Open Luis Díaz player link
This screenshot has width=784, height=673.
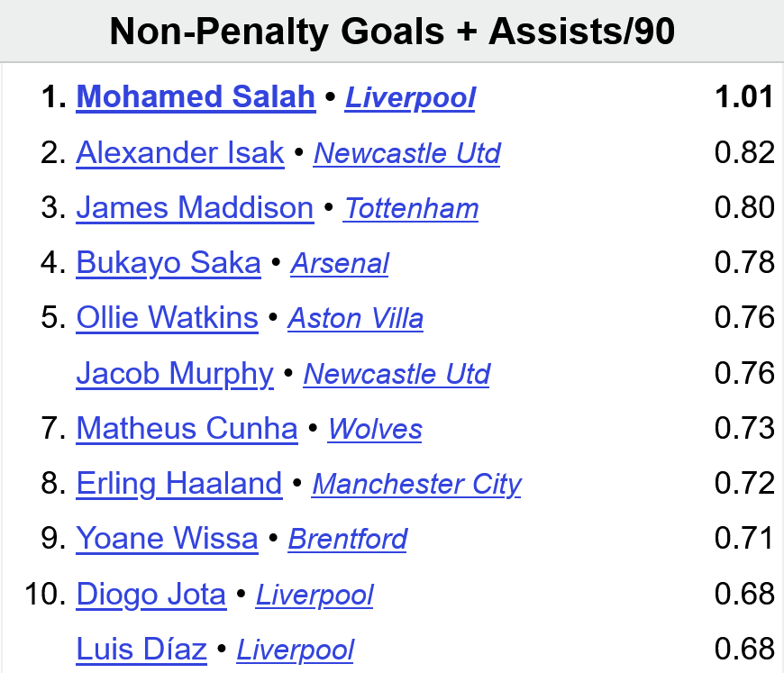point(141,650)
